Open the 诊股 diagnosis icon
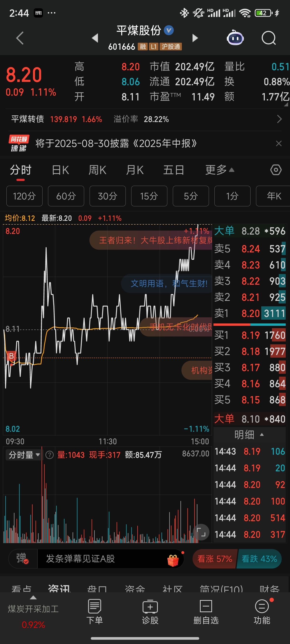 [x=150, y=611]
